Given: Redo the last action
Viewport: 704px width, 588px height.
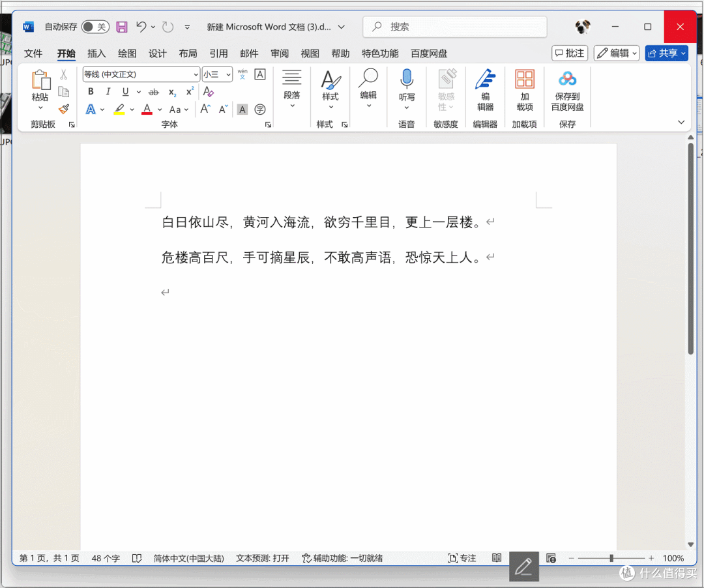Looking at the screenshot, I should (168, 27).
